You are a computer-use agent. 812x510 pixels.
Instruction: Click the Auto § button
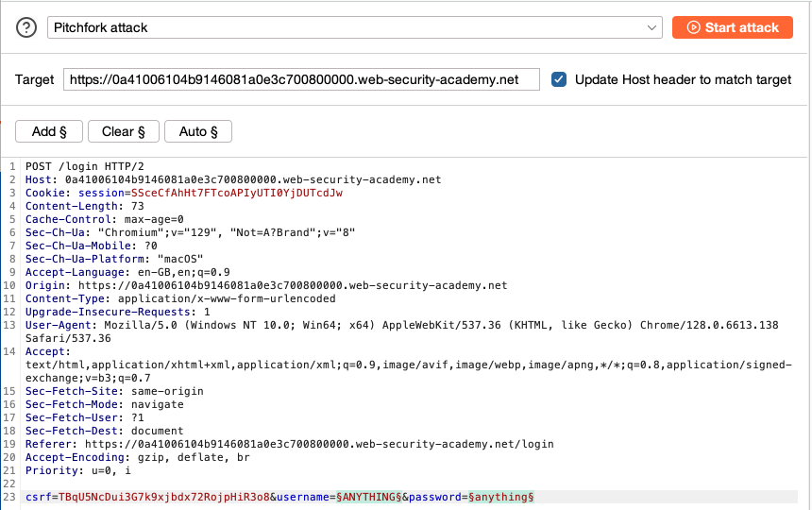pyautogui.click(x=198, y=131)
